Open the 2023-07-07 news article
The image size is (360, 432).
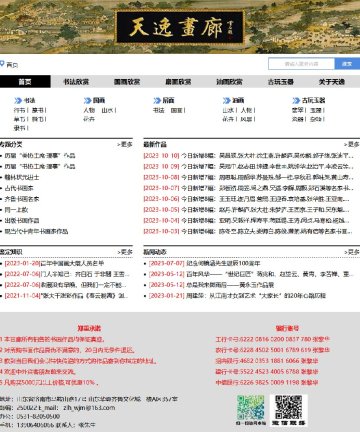204,263
